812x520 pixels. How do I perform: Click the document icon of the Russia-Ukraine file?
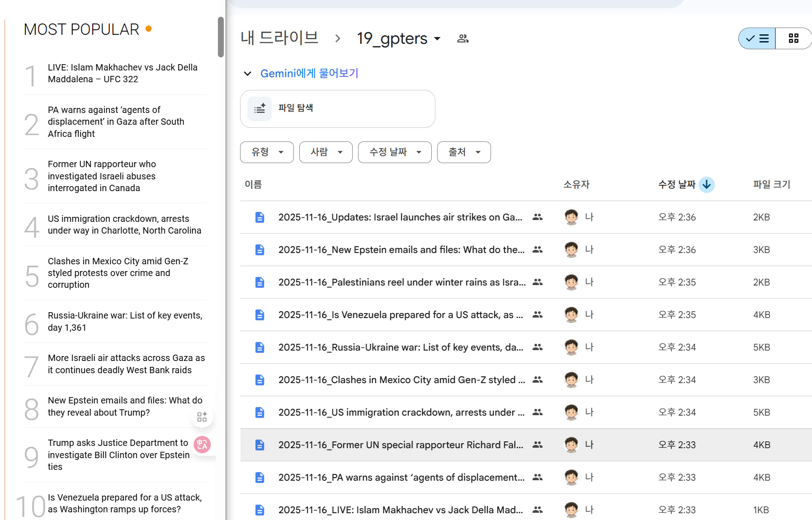click(x=260, y=347)
